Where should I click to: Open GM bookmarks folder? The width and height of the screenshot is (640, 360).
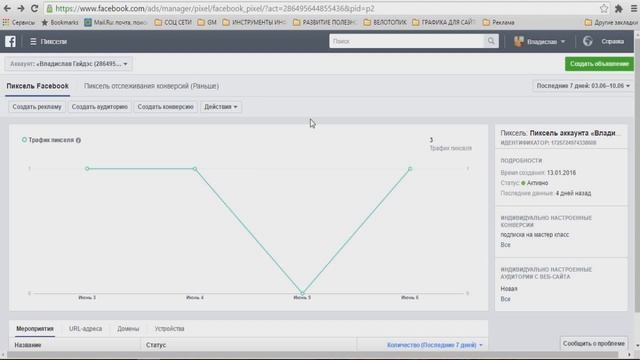coord(207,22)
